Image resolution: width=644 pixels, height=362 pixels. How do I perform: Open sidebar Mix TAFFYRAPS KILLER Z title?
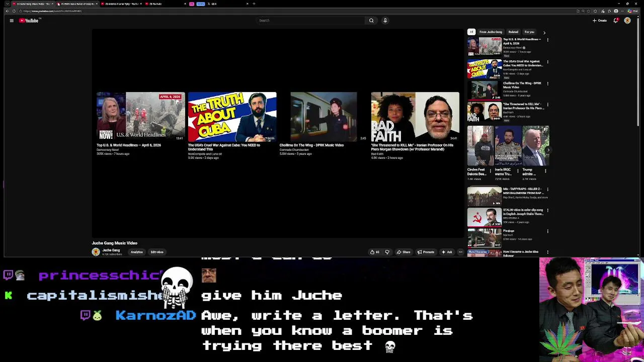pyautogui.click(x=523, y=191)
